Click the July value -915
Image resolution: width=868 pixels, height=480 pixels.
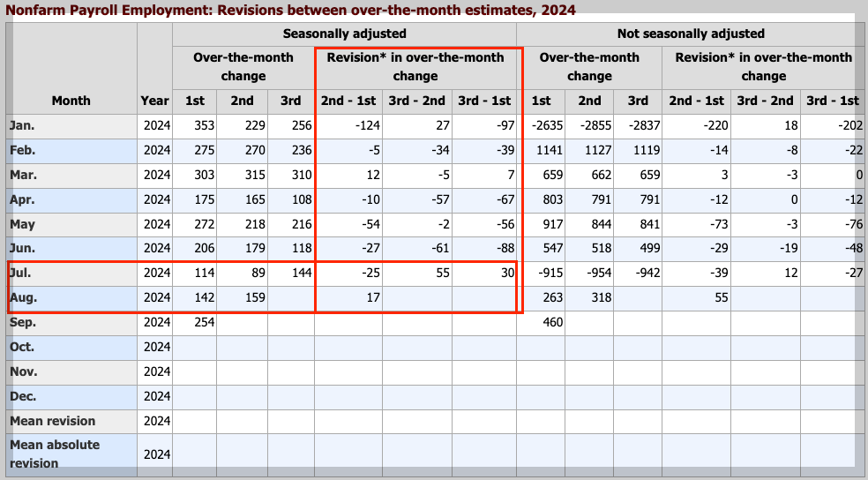point(550,273)
